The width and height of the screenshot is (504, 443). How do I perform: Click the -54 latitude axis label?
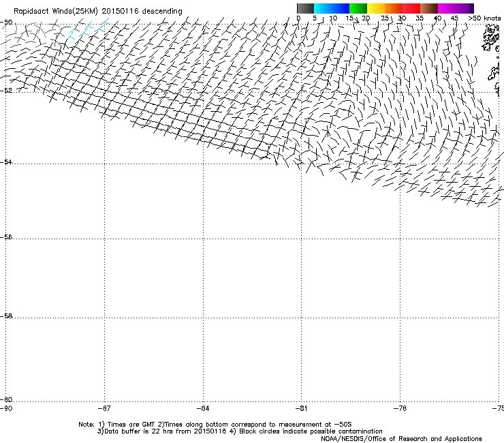point(6,162)
